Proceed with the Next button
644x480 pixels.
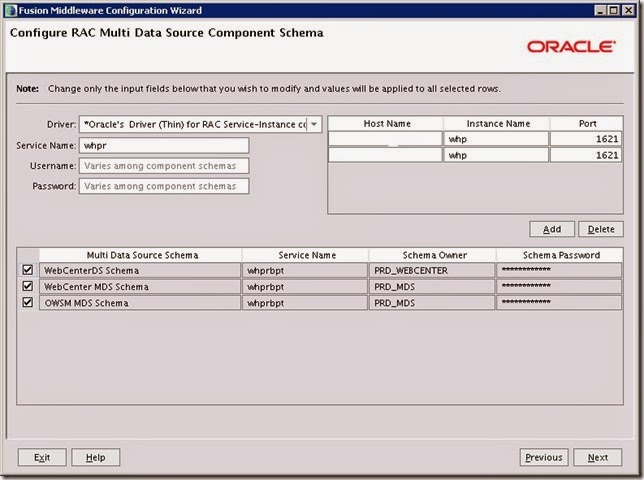click(598, 457)
